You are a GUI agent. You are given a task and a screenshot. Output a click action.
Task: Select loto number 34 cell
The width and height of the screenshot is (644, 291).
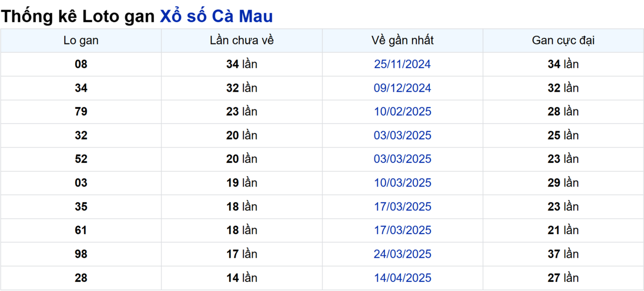81,88
